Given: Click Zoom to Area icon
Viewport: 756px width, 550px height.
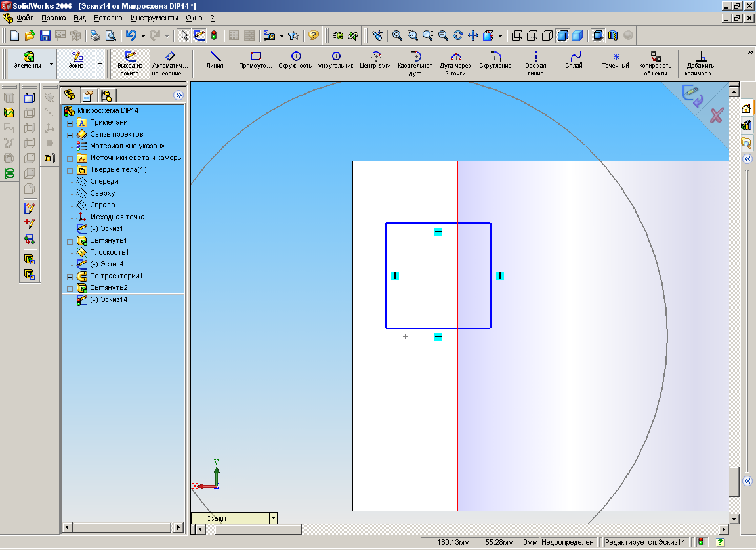Looking at the screenshot, I should coord(413,35).
